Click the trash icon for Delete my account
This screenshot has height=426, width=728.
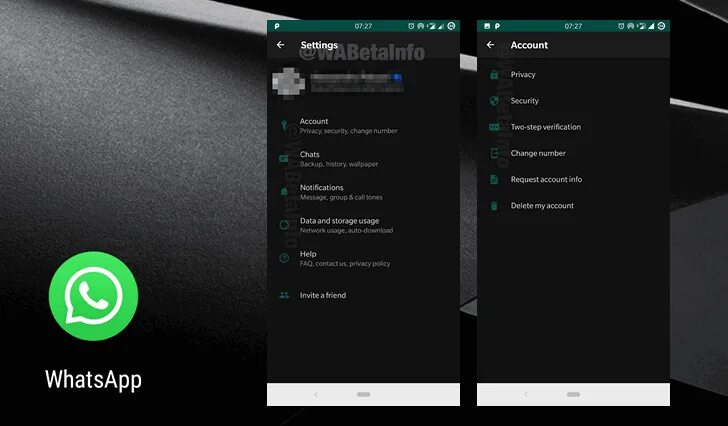(494, 206)
